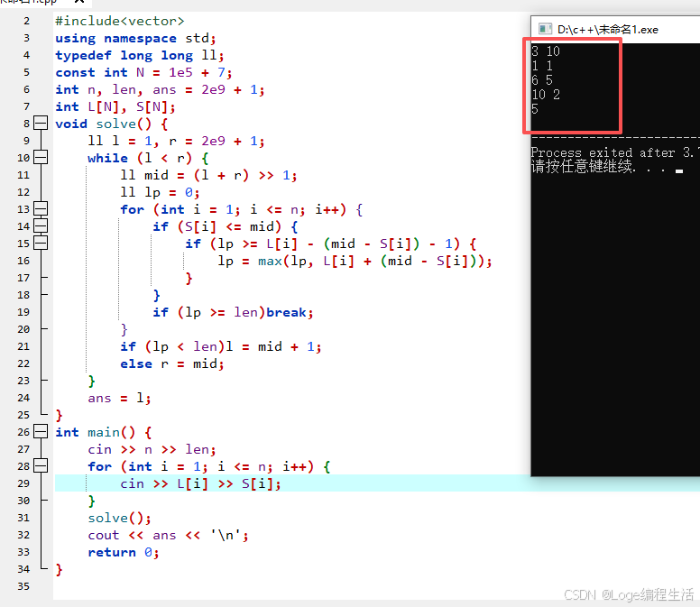Image resolution: width=700 pixels, height=607 pixels.
Task: Click 'typedef long long ll;' line
Action: coord(140,55)
